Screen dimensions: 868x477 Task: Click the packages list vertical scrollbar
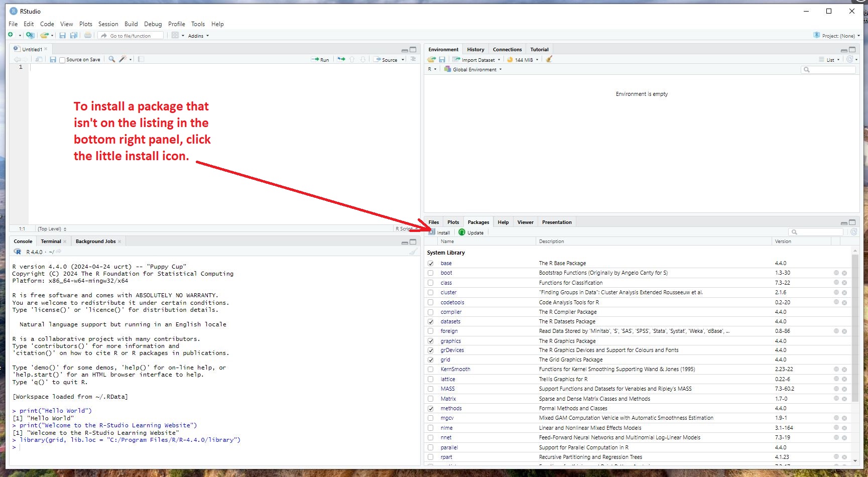(855, 351)
